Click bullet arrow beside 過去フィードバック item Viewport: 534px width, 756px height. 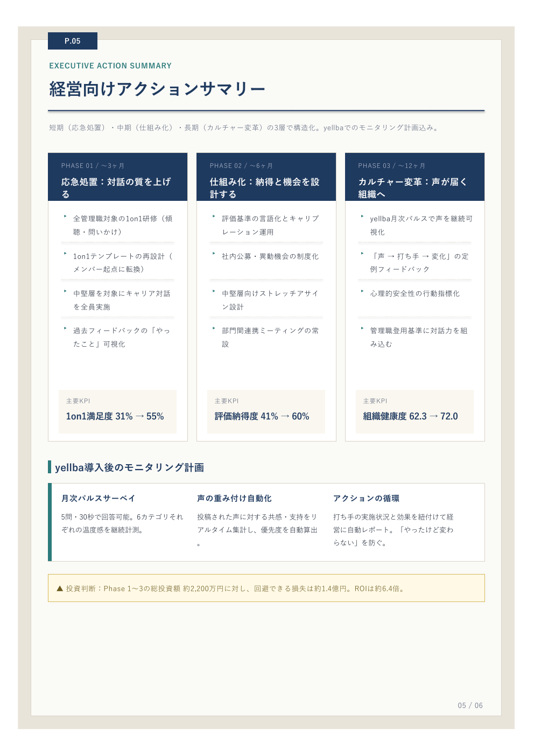65,328
